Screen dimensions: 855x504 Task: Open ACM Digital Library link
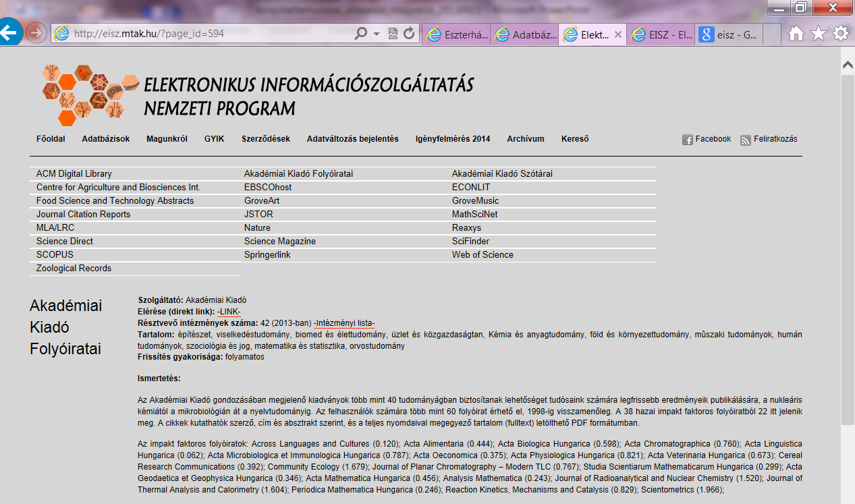pos(74,174)
